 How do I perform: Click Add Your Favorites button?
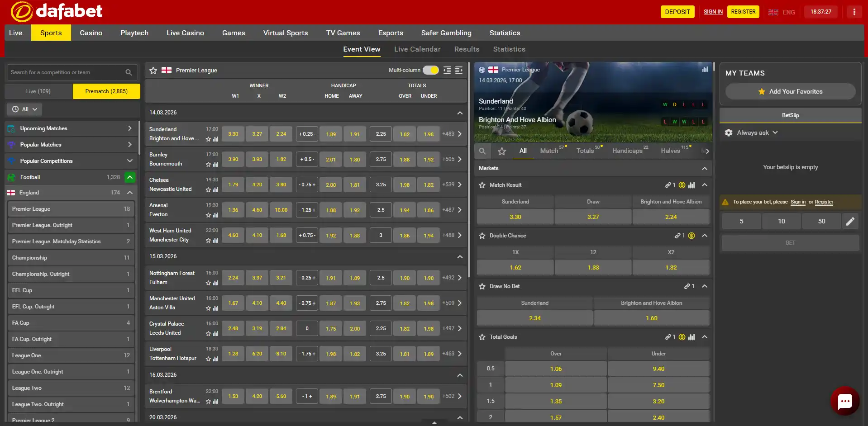pos(790,91)
